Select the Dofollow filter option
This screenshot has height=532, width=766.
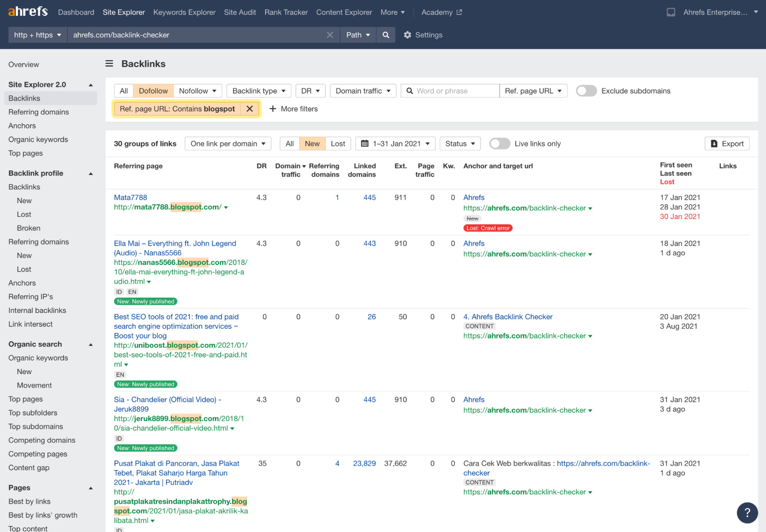tap(153, 91)
